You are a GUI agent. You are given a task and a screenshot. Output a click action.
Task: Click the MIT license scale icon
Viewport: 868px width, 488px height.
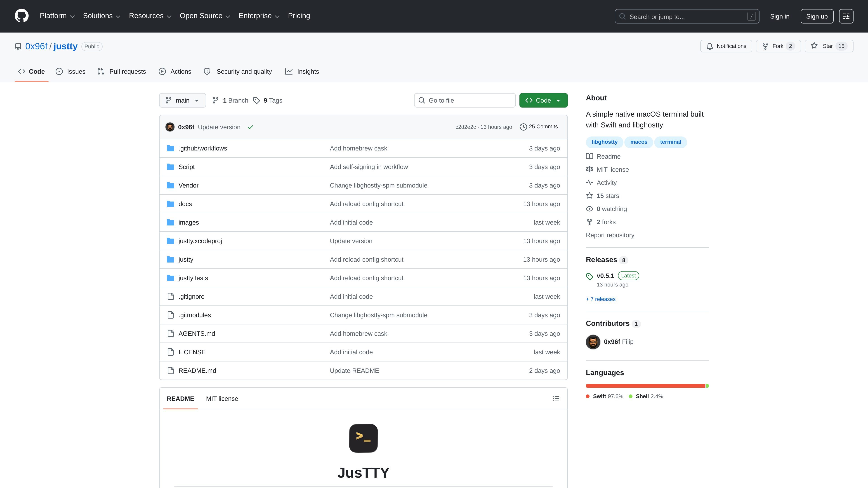[x=589, y=169]
